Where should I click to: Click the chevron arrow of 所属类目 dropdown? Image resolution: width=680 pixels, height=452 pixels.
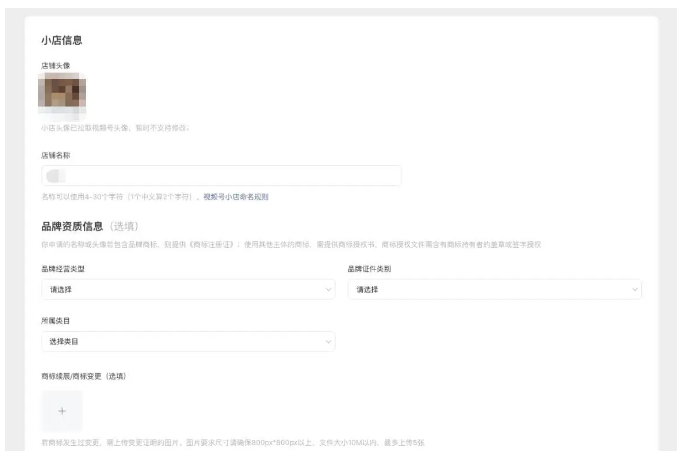[329, 342]
